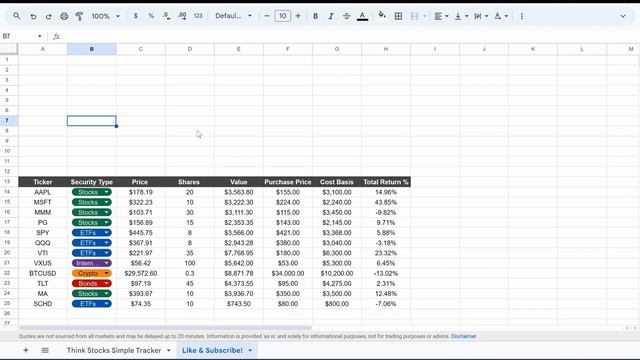Increase decimal places icon
Viewport: 640px width, 360px height.
pyautogui.click(x=182, y=16)
